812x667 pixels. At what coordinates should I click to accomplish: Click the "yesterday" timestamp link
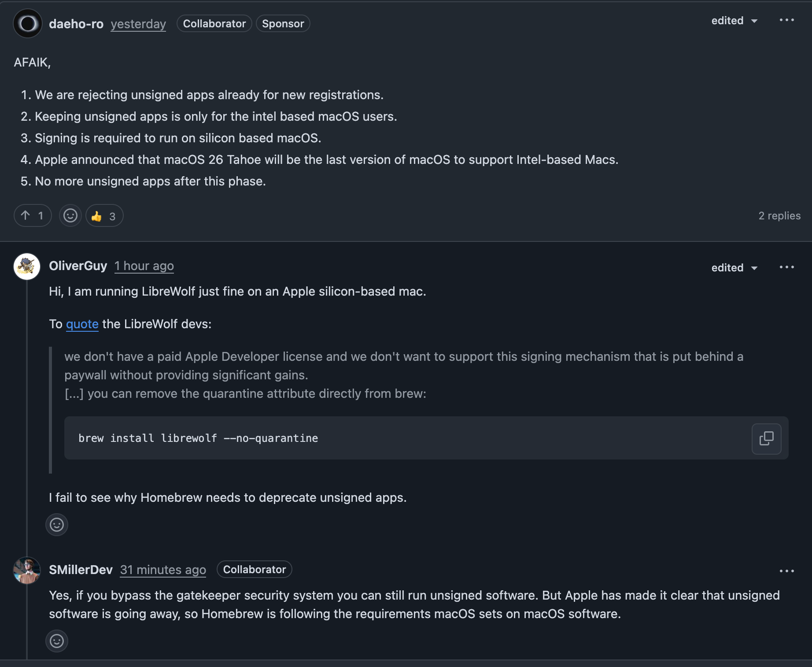pyautogui.click(x=138, y=24)
